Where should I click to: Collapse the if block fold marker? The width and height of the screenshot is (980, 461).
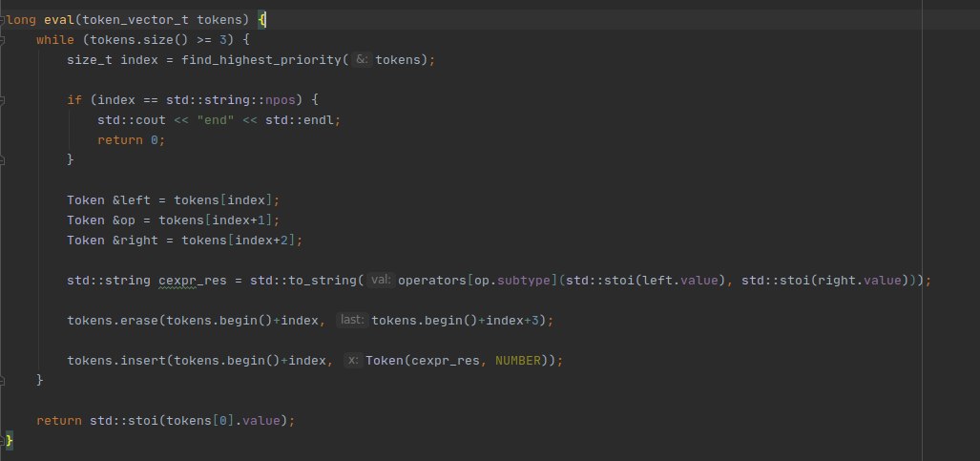tap(3, 100)
